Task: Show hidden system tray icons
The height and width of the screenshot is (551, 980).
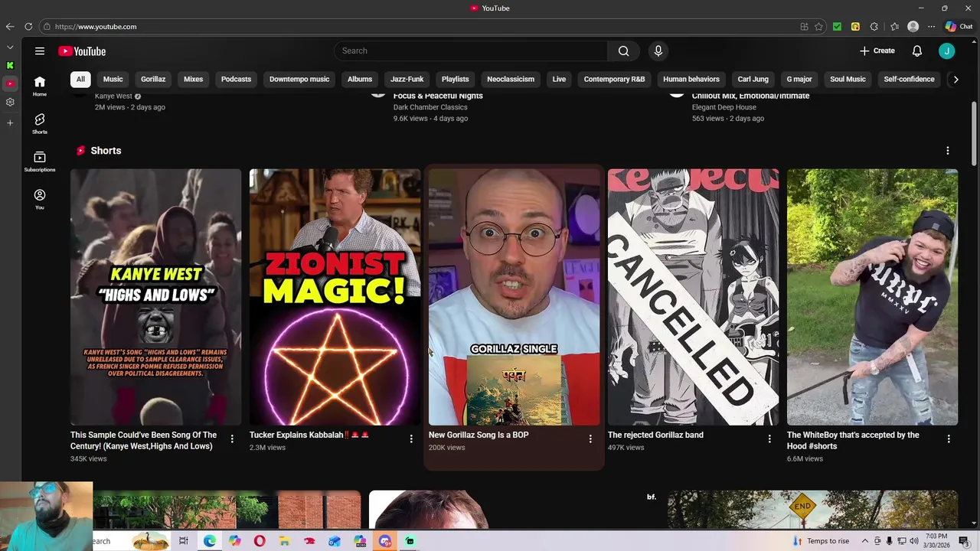Action: point(865,541)
